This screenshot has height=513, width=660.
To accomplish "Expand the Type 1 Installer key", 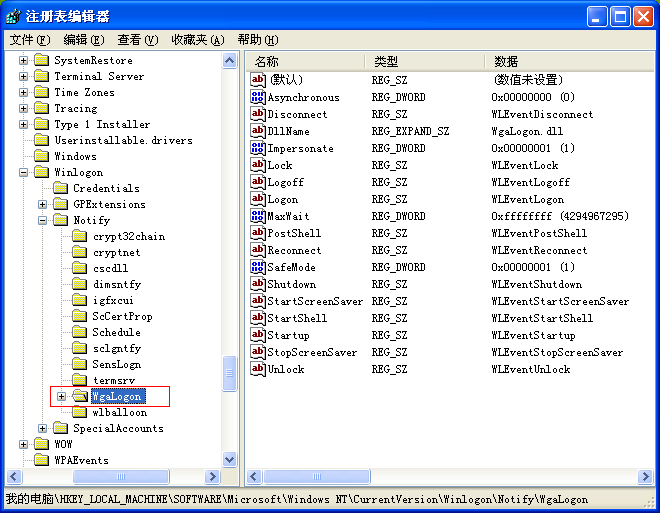I will point(24,124).
